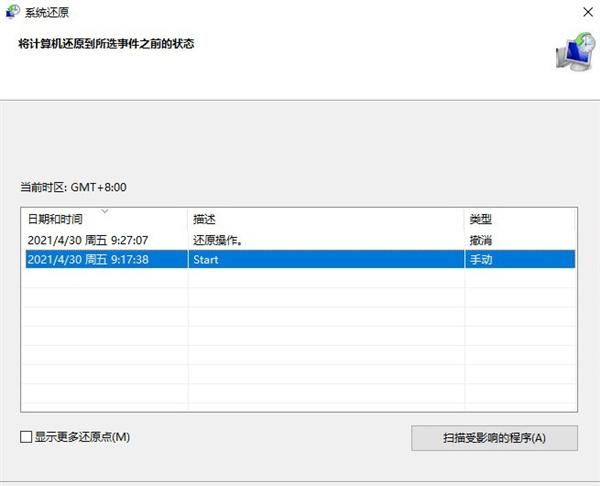Click the 当前时区: GMT+8:00 label

73,188
